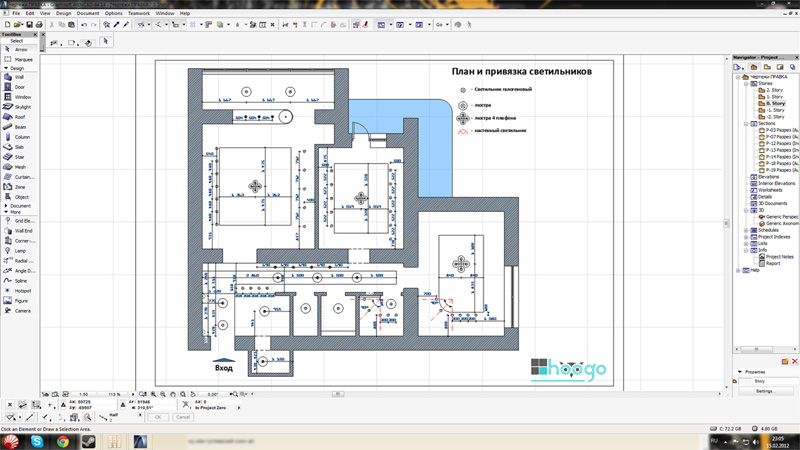The height and width of the screenshot is (450, 800).
Task: Collapse the Properties panel in Navigator
Action: tap(741, 372)
